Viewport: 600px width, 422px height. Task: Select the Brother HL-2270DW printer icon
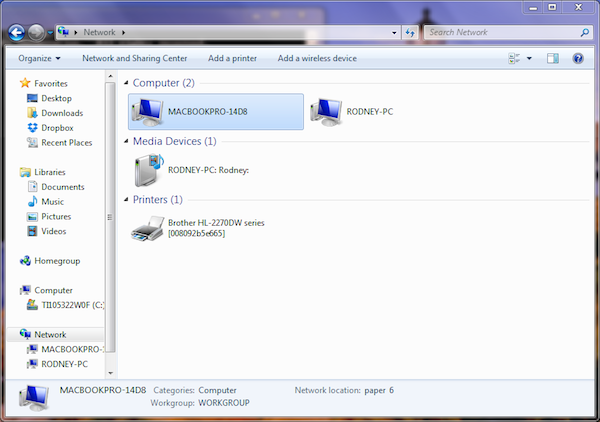[x=148, y=228]
